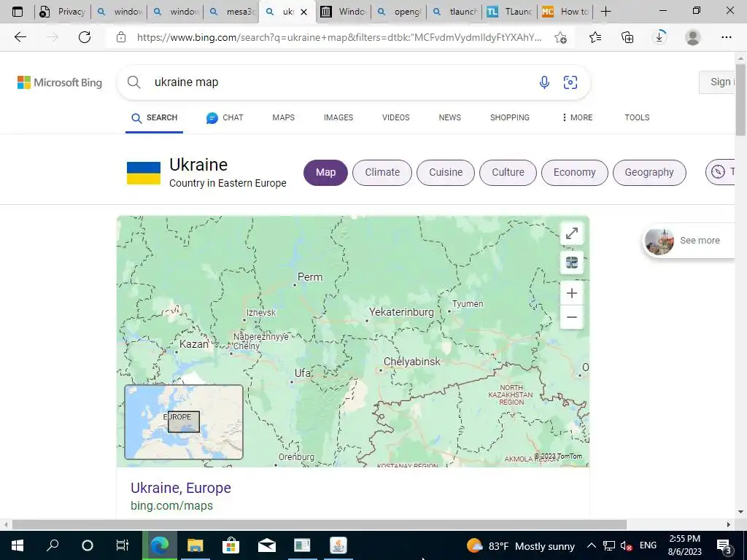Open Mail app from taskbar
This screenshot has height=560, width=747.
267,545
